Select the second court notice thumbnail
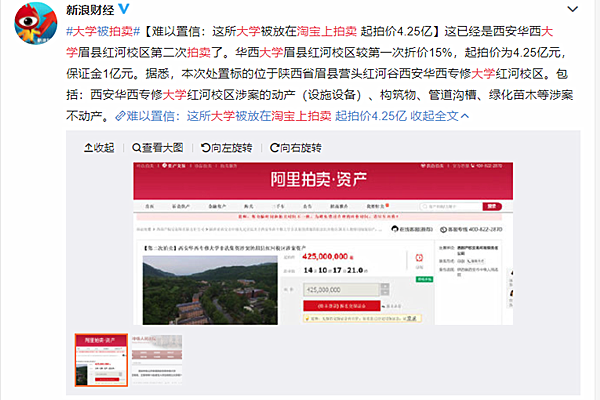The width and height of the screenshot is (600, 400). (157, 360)
